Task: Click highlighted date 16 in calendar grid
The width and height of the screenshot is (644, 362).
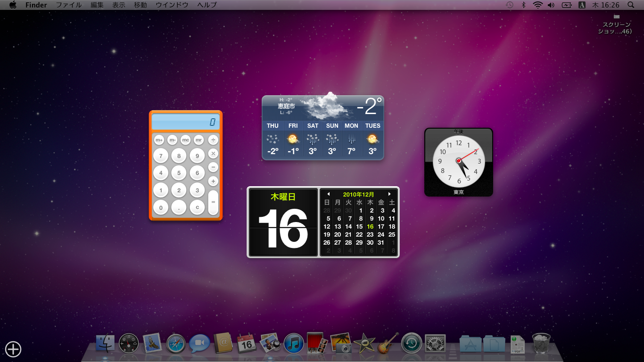Action: (x=370, y=227)
